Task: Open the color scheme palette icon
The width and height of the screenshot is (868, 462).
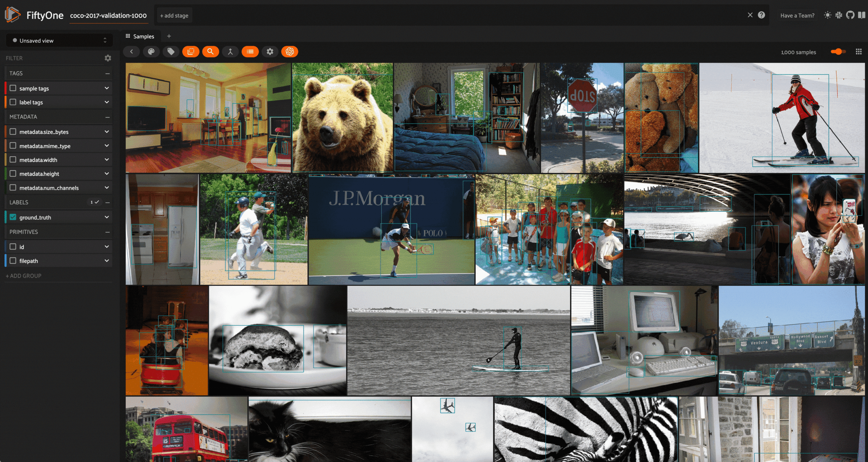Action: click(x=151, y=52)
